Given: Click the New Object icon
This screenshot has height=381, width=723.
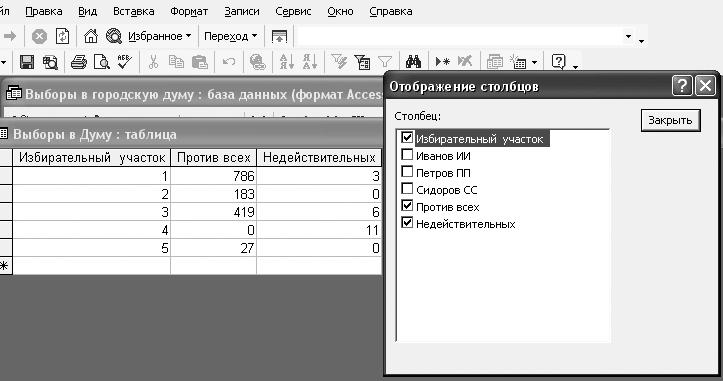Looking at the screenshot, I should [518, 62].
